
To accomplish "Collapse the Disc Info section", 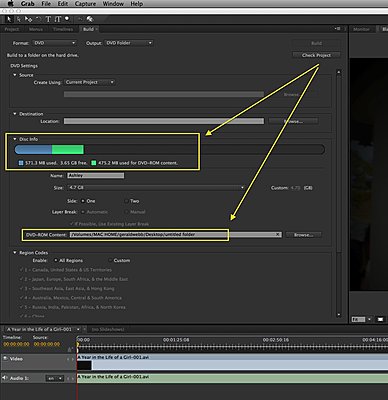I will (x=15, y=139).
